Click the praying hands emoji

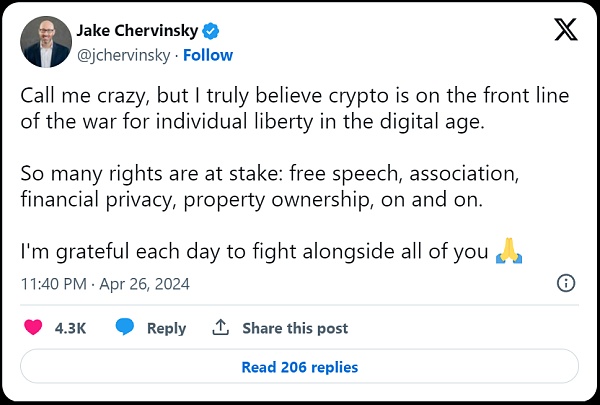click(506, 254)
